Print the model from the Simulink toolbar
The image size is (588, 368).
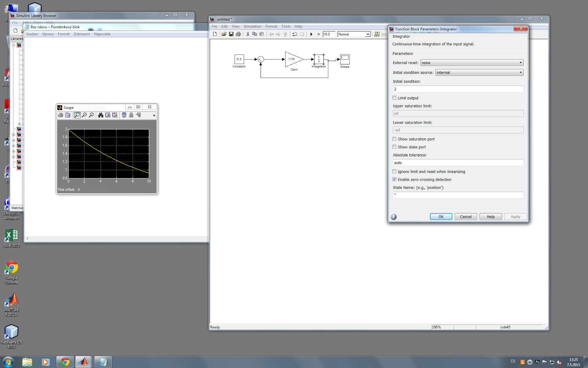[238, 34]
